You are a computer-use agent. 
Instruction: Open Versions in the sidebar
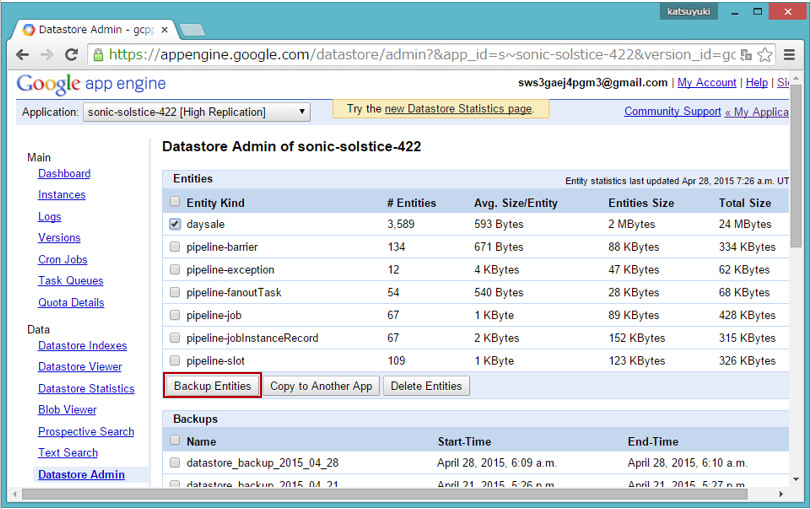59,238
